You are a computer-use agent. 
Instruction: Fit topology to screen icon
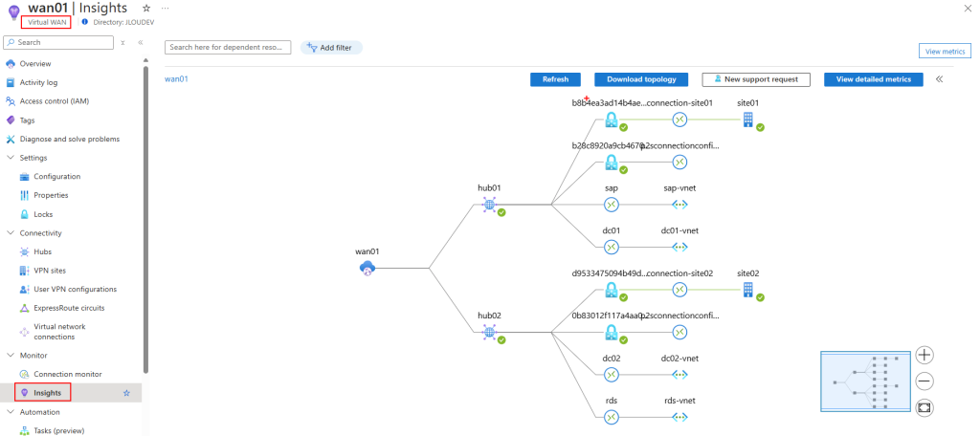pos(924,407)
